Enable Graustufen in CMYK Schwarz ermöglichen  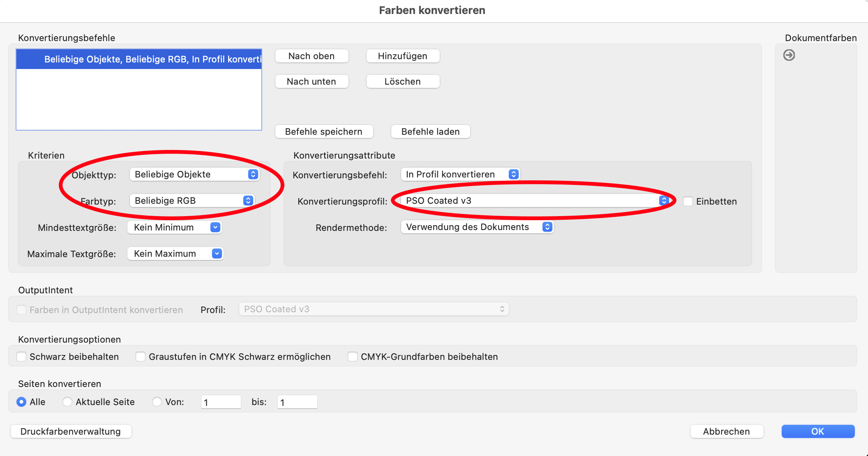[141, 357]
